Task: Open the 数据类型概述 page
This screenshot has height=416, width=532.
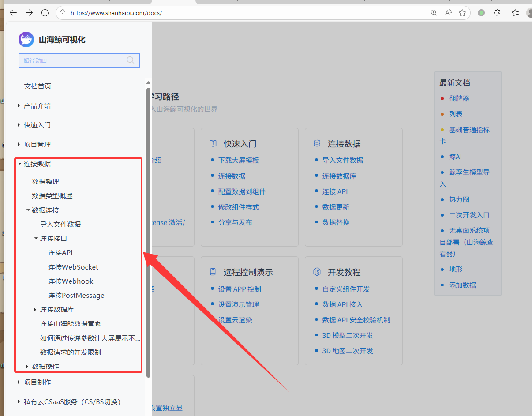Action: [52, 195]
